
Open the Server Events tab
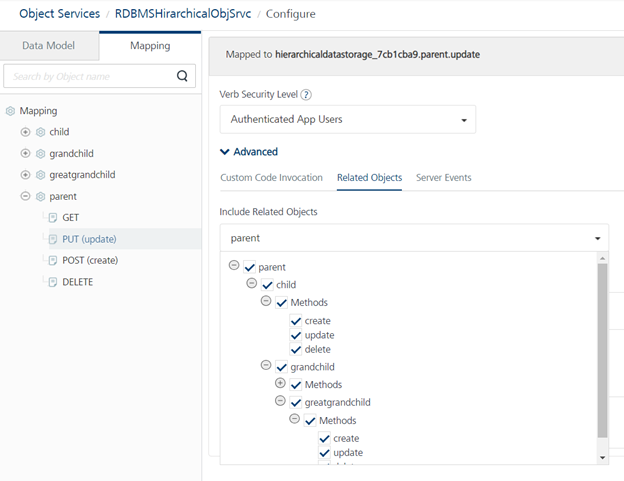tap(443, 178)
